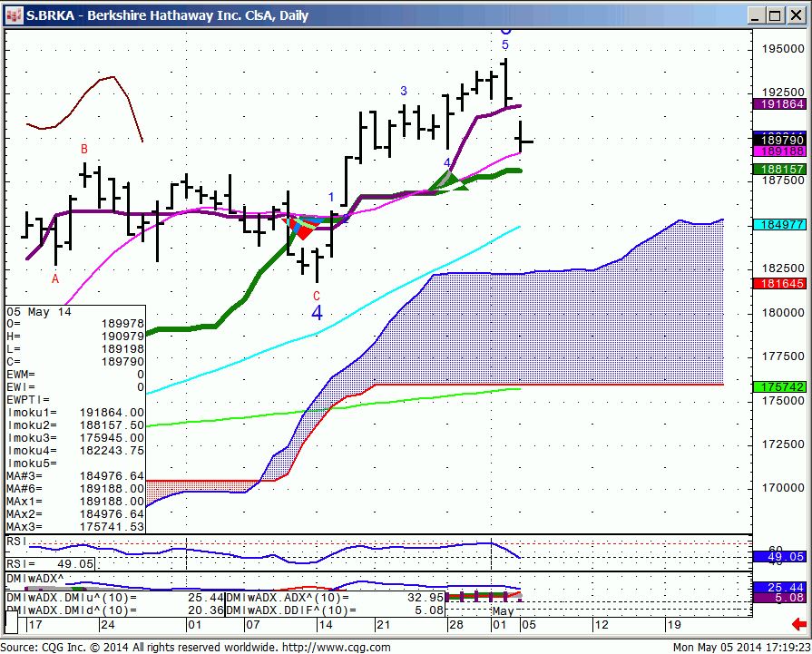
Task: Click the blue wave label 1
Action: point(331,197)
